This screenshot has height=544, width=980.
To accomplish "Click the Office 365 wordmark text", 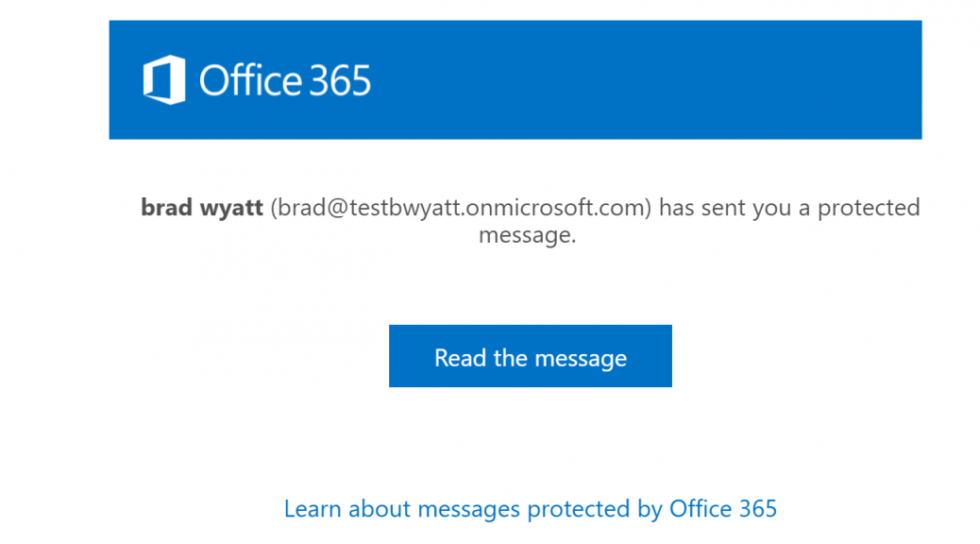I will tap(285, 80).
